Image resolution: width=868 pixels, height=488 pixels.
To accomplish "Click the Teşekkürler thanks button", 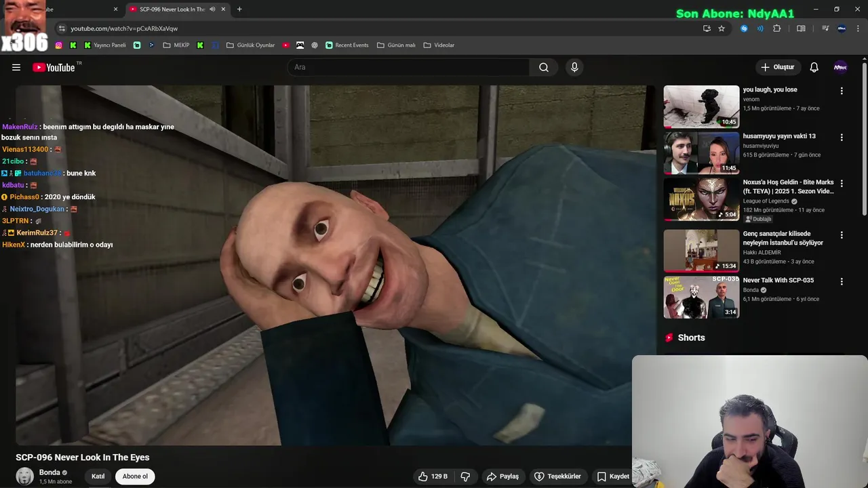I will [557, 476].
